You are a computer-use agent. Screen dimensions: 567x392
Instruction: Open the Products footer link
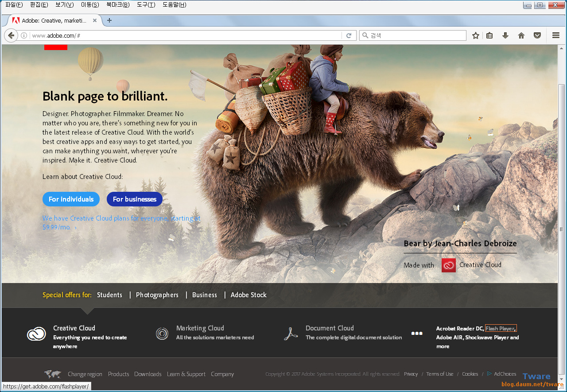[119, 374]
